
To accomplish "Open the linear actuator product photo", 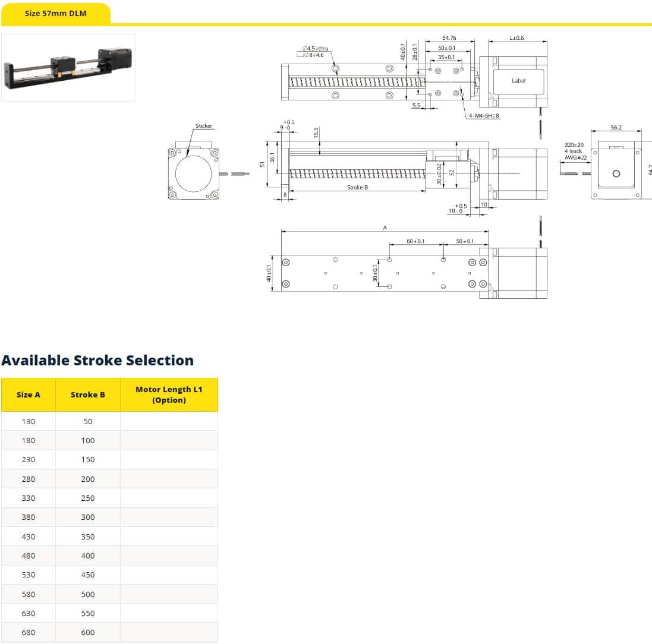I will tap(68, 68).
